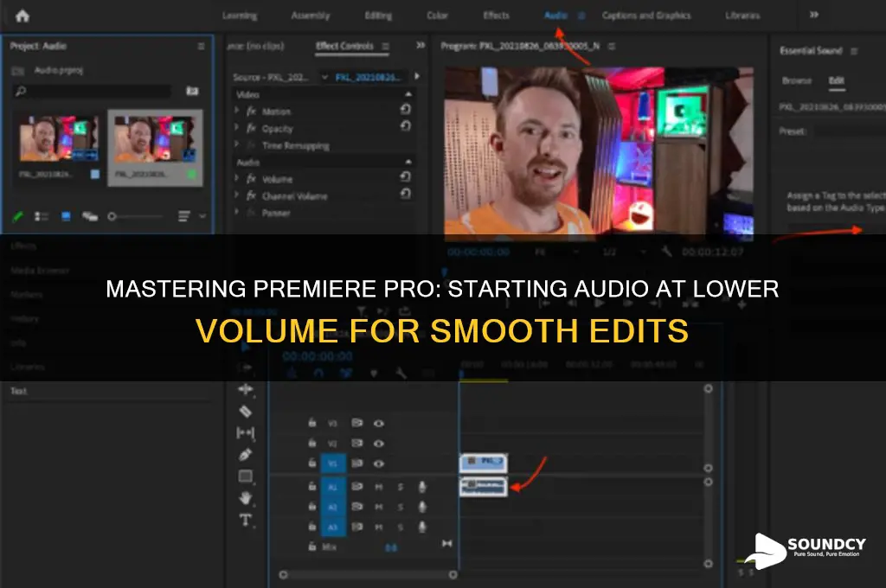This screenshot has width=886, height=588.
Task: Switch to the Editing workspace
Action: pyautogui.click(x=378, y=16)
